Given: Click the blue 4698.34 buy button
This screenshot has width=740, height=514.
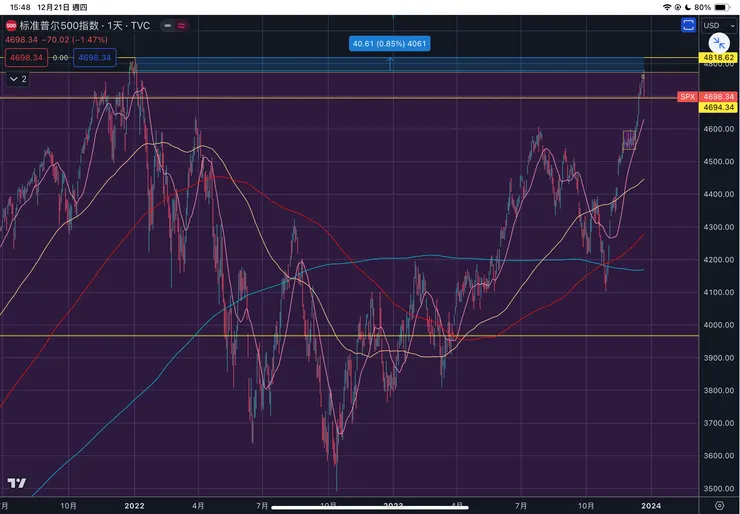Looking at the screenshot, I should pos(94,58).
